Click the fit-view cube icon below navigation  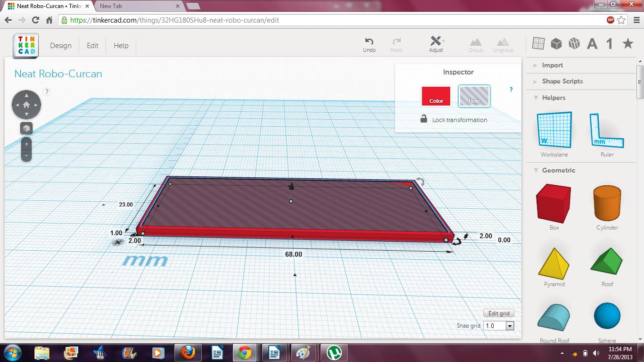point(26,128)
